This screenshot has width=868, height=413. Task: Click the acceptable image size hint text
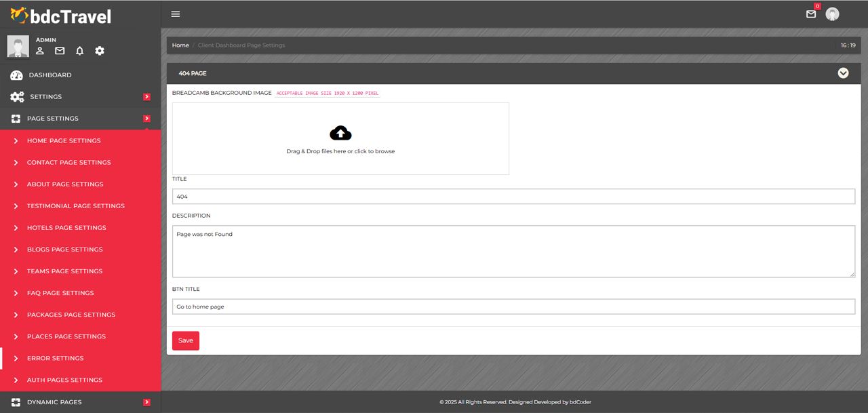click(328, 94)
